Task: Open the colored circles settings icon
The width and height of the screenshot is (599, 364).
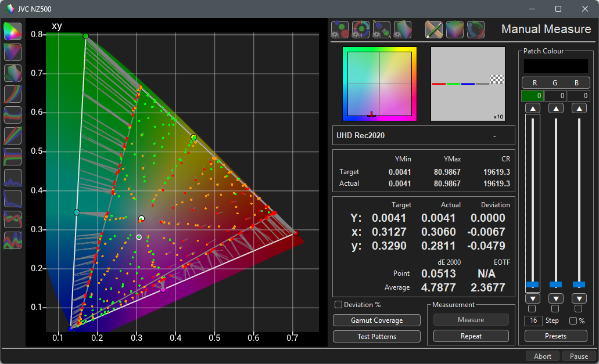Action: tap(340, 29)
